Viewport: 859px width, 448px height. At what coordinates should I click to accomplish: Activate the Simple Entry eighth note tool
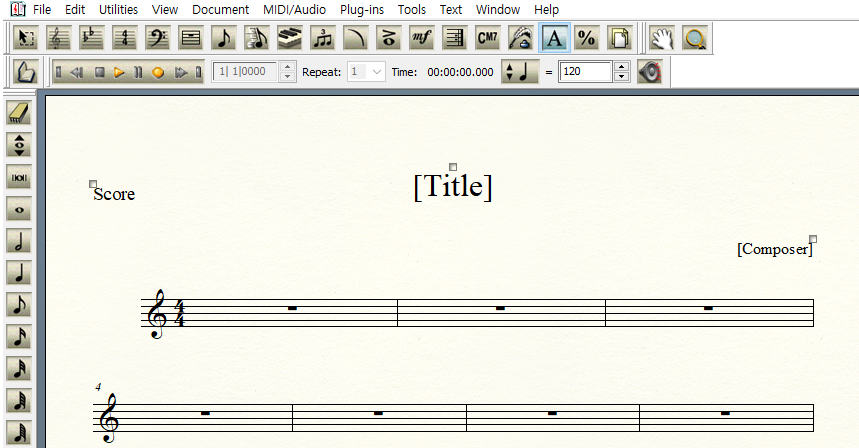point(224,38)
